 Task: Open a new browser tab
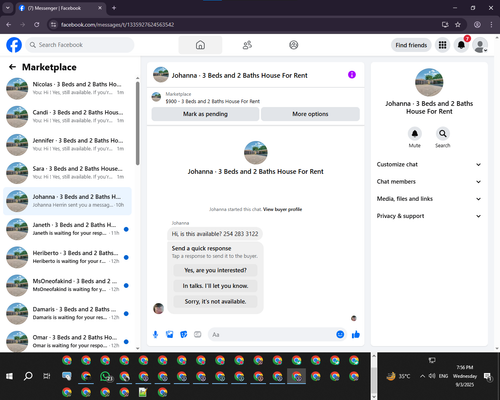pyautogui.click(x=114, y=8)
